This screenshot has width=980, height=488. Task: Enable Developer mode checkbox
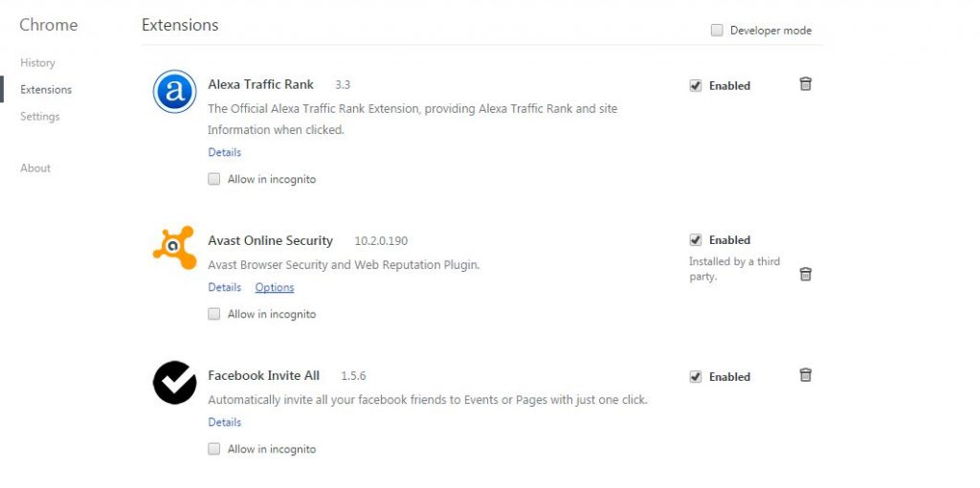pyautogui.click(x=717, y=30)
